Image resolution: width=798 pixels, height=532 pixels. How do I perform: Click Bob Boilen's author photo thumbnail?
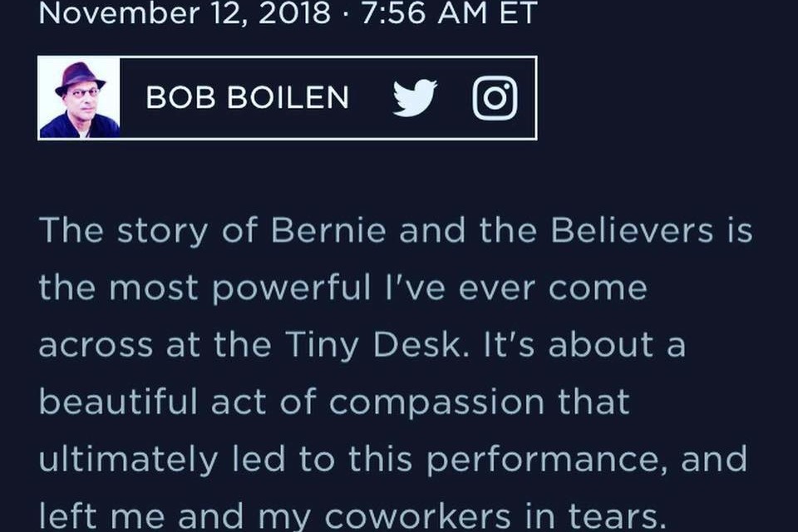[80, 98]
